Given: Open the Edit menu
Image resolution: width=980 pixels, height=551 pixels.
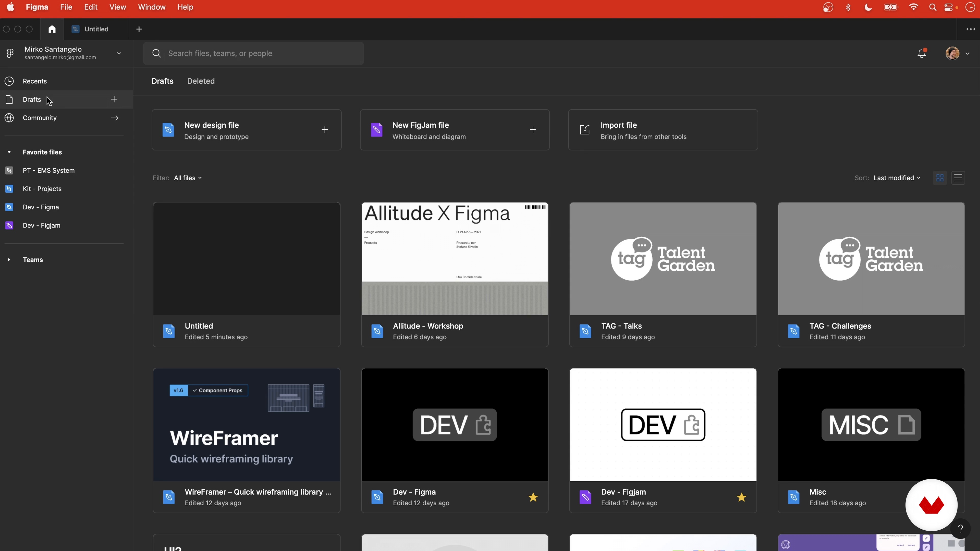Looking at the screenshot, I should (x=91, y=7).
